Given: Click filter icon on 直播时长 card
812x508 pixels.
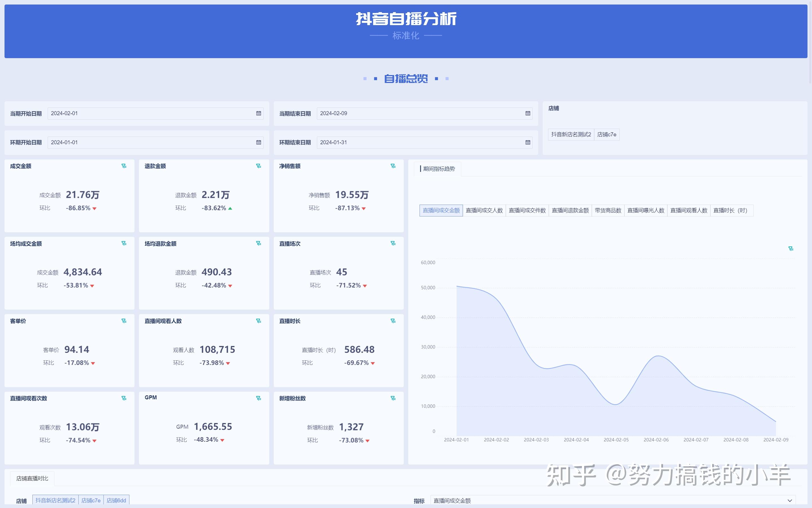Looking at the screenshot, I should (x=393, y=321).
